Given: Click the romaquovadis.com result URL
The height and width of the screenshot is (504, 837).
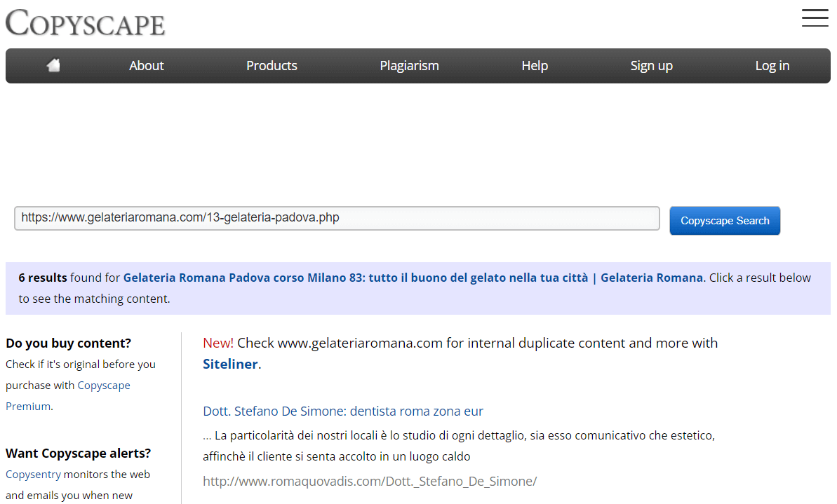Looking at the screenshot, I should tap(370, 482).
